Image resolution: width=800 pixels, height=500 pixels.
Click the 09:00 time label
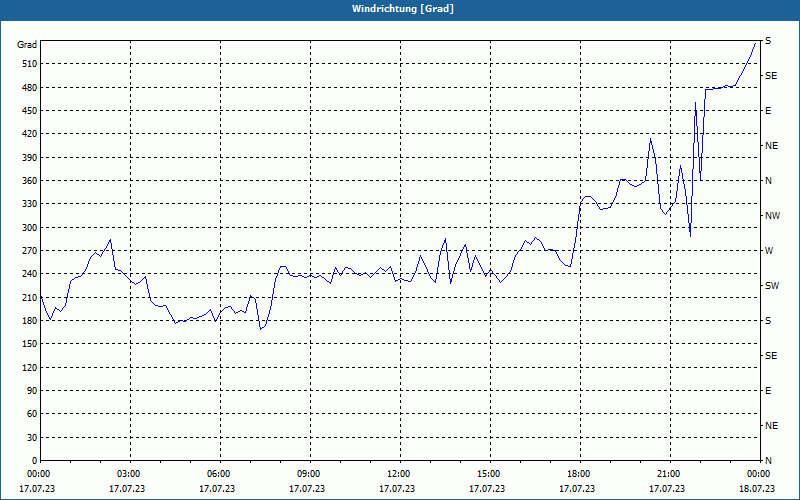point(308,474)
